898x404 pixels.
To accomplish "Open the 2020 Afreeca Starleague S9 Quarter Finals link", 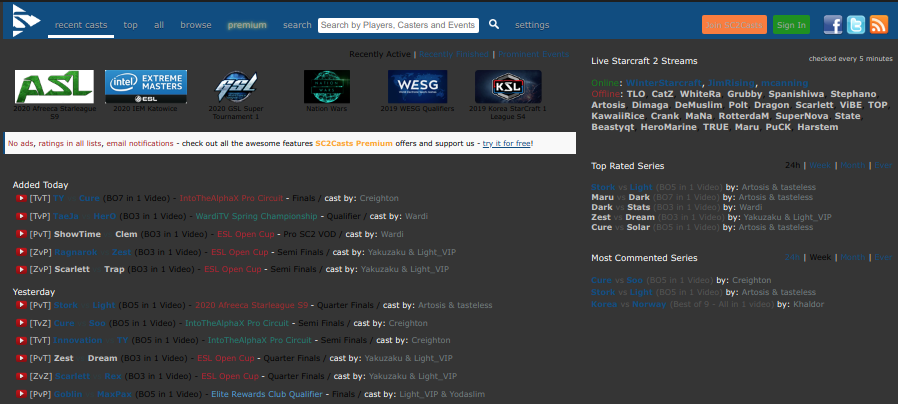I will (x=251, y=305).
